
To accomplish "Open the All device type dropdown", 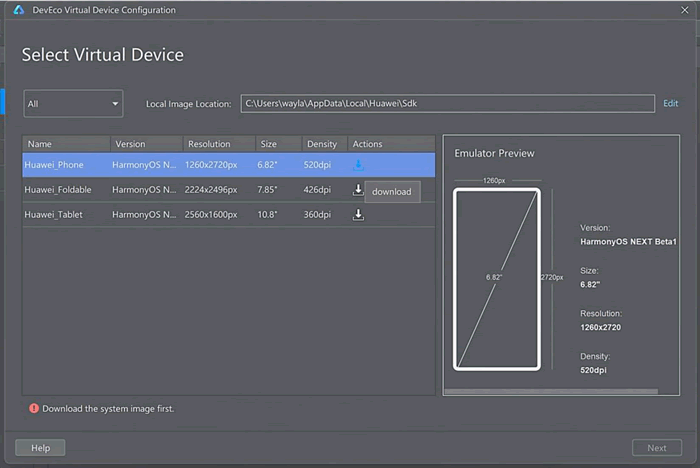I will click(x=73, y=104).
